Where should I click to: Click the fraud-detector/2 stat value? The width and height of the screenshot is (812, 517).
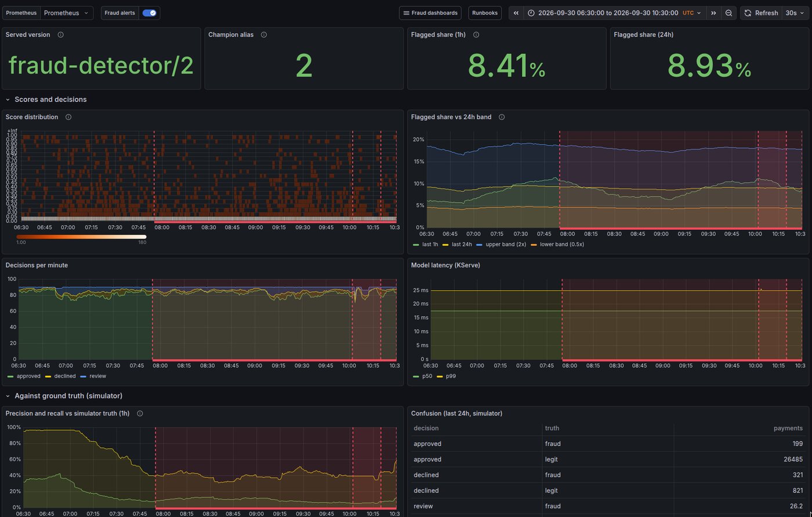101,66
